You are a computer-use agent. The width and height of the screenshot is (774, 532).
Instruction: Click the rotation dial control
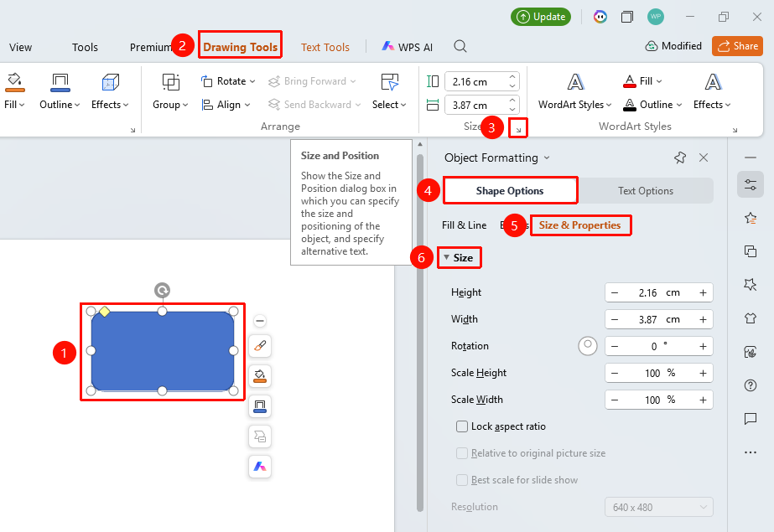point(587,346)
